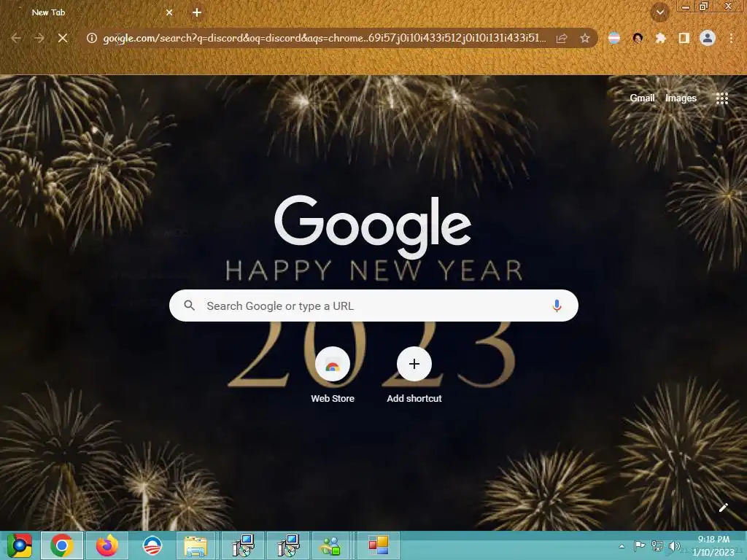Click the 9:18 PM clock
Image resolution: width=747 pixels, height=560 pixels.
(x=713, y=540)
